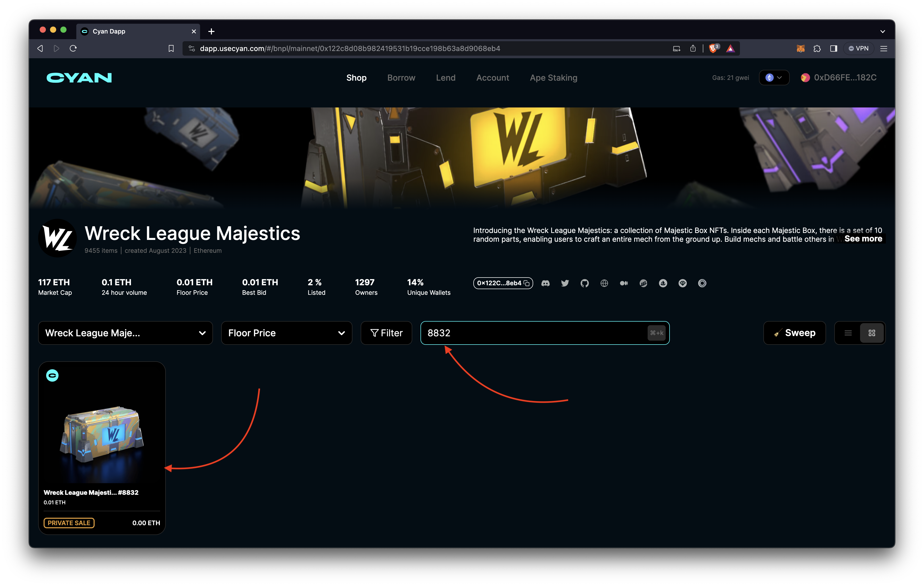Switch to list view layout

(x=848, y=333)
